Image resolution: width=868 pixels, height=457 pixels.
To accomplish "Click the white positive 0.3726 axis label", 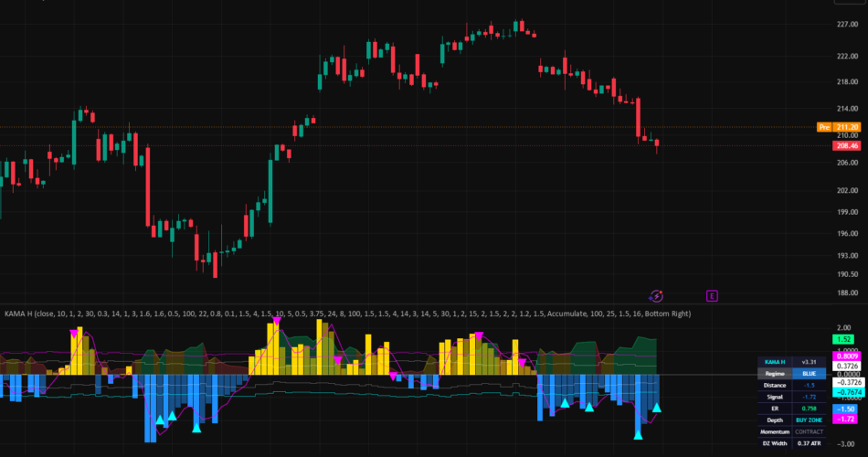I will tap(846, 366).
